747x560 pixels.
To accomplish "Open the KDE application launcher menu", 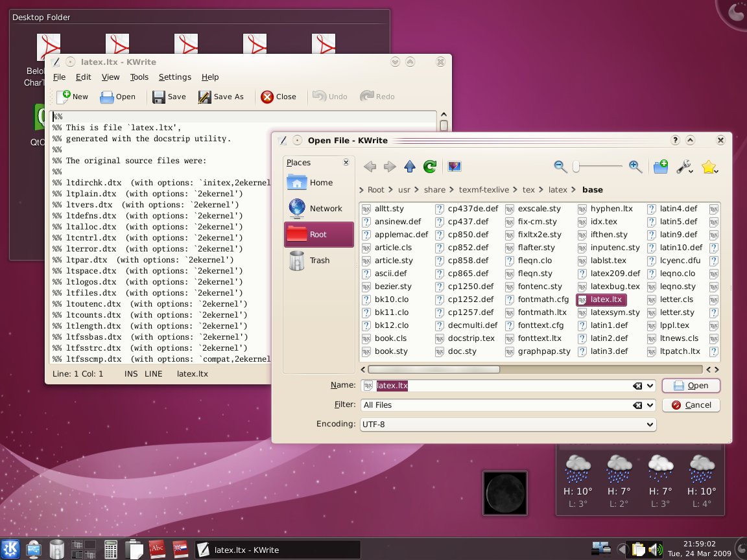I will coord(10,549).
